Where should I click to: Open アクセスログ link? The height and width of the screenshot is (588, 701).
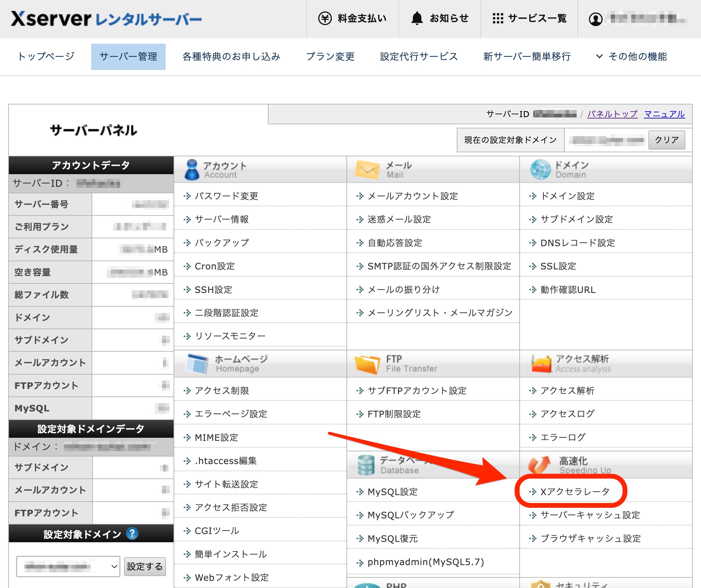567,414
